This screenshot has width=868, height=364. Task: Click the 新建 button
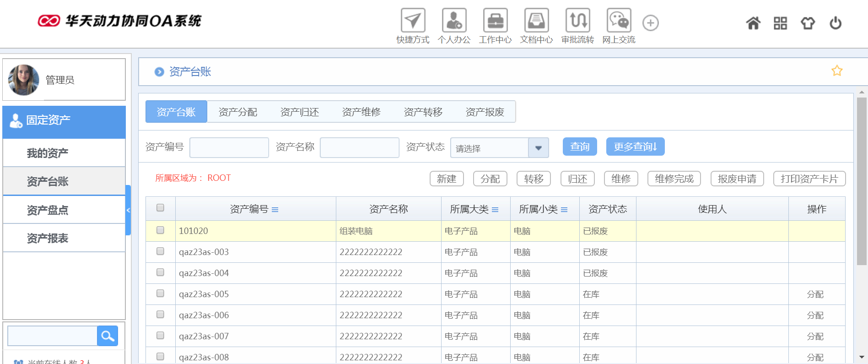click(446, 179)
